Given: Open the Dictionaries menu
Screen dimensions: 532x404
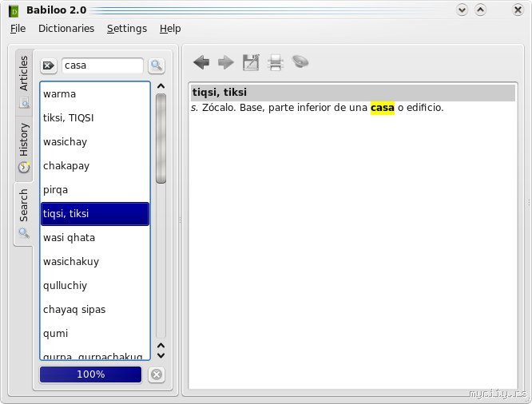Looking at the screenshot, I should click(66, 29).
